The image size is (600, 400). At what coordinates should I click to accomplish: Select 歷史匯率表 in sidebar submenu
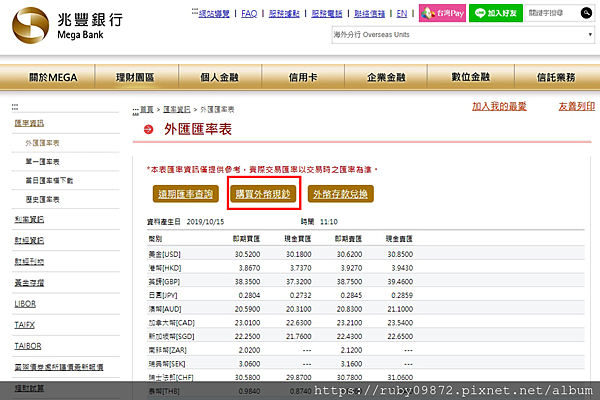pos(42,199)
